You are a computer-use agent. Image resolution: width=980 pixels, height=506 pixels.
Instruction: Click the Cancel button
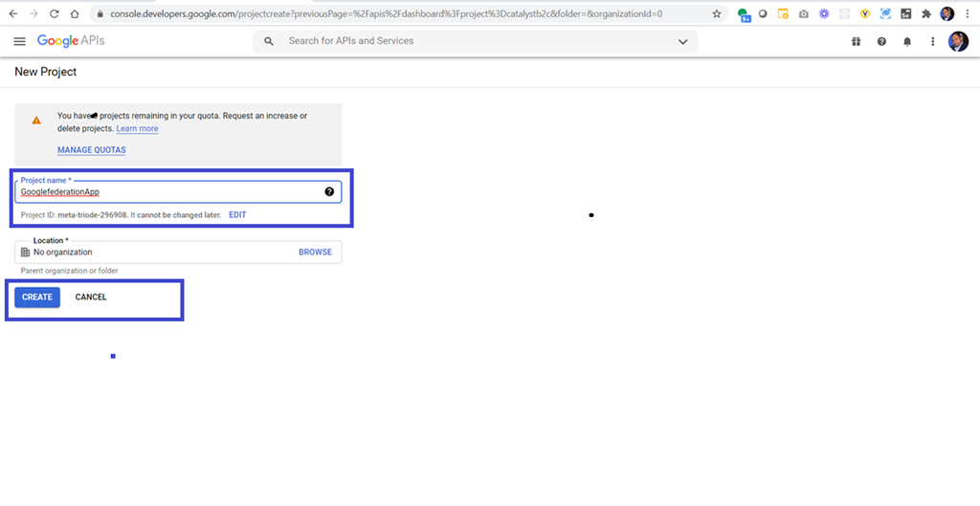click(91, 297)
